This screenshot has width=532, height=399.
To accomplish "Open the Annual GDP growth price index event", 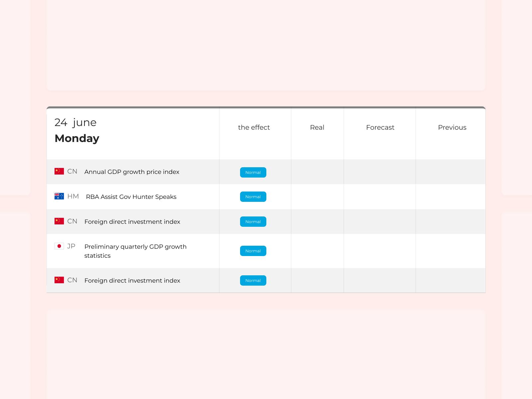I will coord(132,172).
